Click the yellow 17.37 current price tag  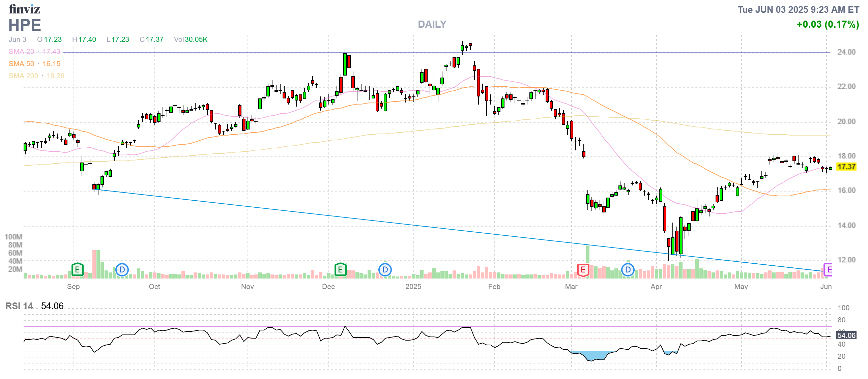coord(846,167)
